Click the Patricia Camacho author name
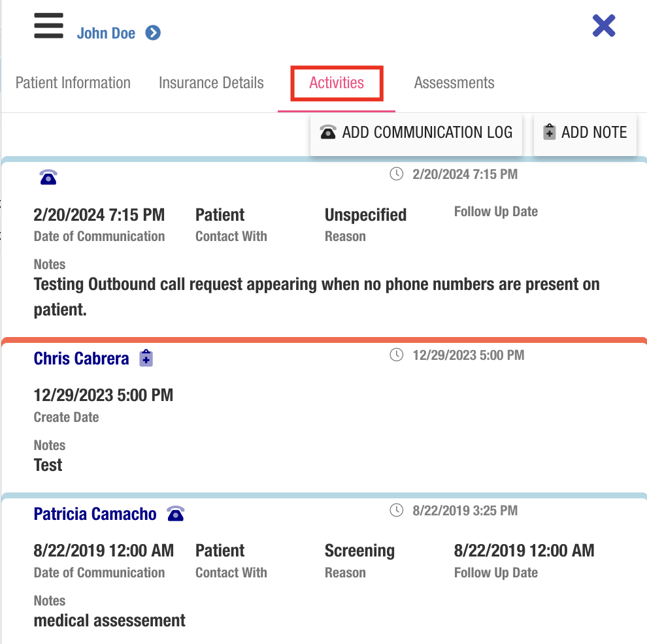 click(95, 514)
